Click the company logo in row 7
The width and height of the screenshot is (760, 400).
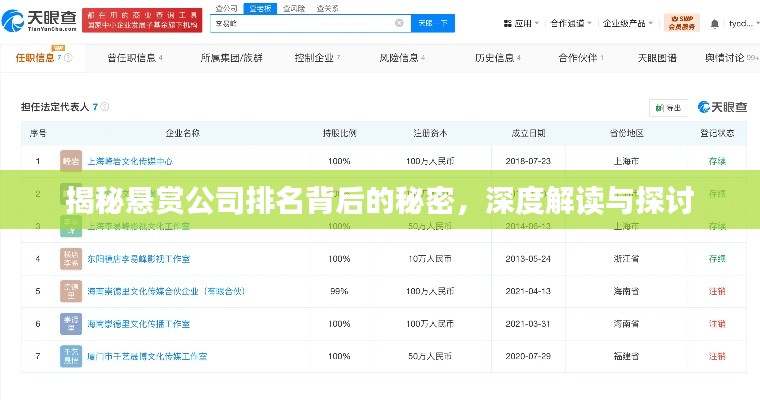(x=71, y=356)
